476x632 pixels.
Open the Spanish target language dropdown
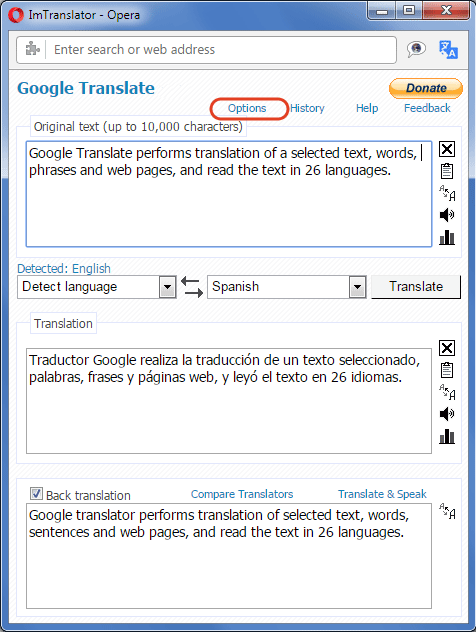[x=357, y=287]
